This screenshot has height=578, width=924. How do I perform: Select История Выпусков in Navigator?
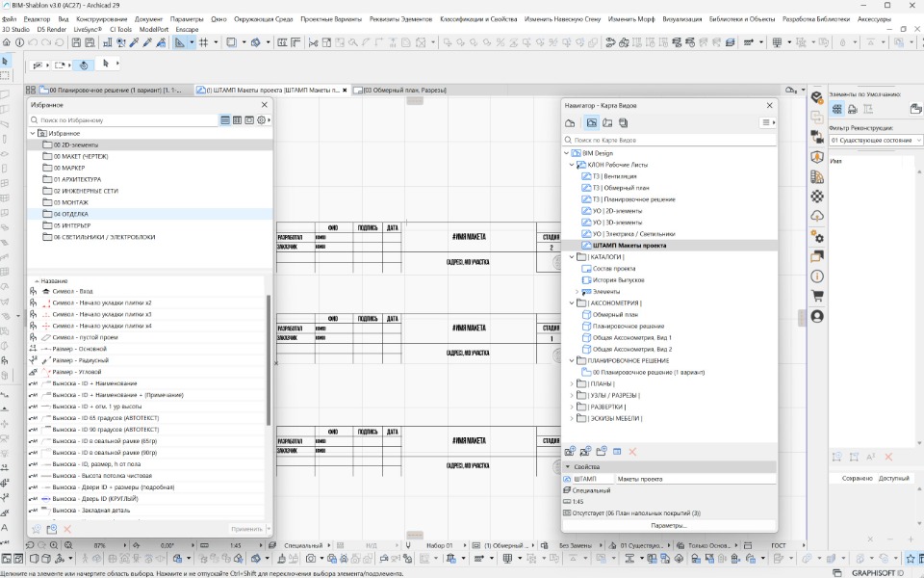[x=618, y=280]
